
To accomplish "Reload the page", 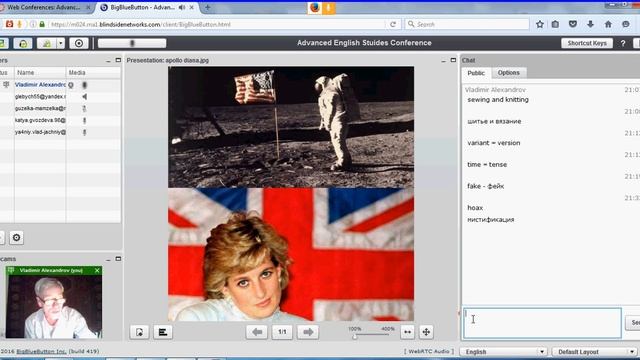I will (393, 24).
